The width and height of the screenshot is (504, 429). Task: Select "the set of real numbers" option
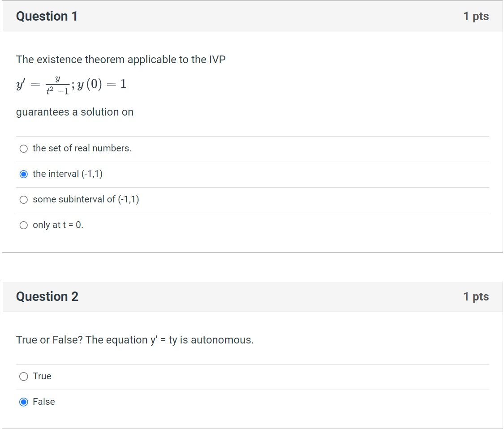(23, 148)
